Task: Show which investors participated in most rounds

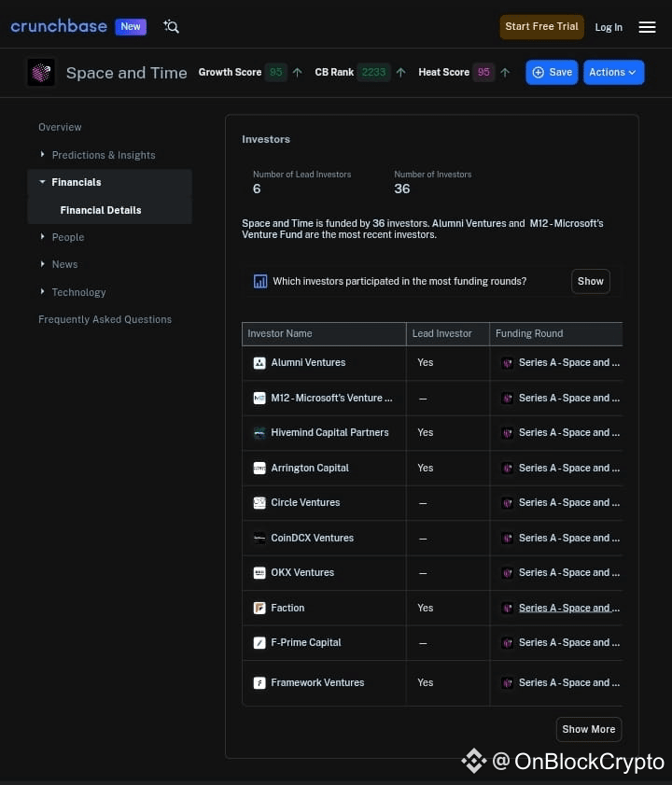Action: point(591,281)
